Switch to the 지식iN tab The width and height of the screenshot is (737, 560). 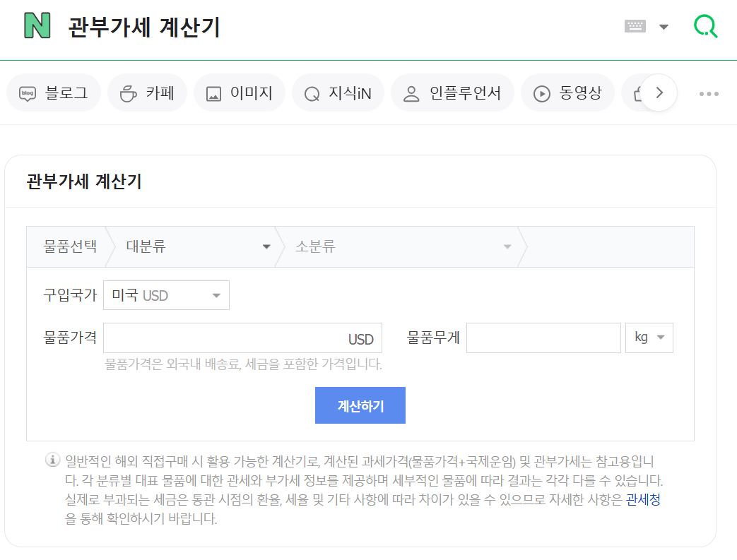338,93
